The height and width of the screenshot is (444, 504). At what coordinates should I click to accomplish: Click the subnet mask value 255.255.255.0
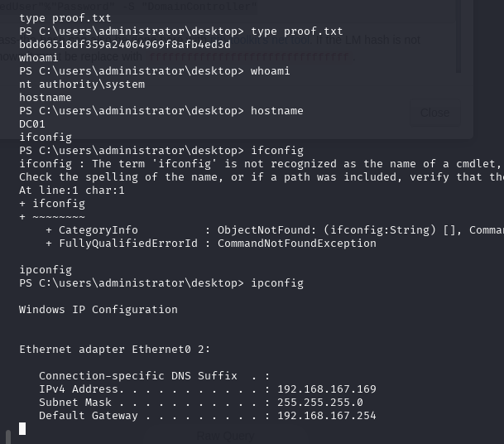pyautogui.click(x=320, y=403)
